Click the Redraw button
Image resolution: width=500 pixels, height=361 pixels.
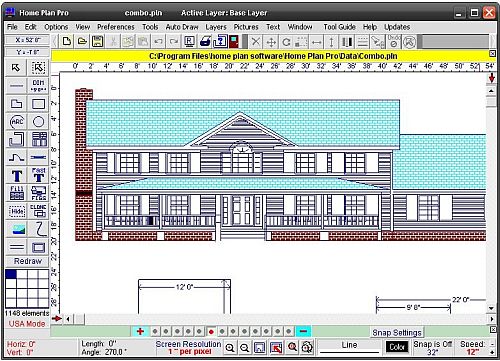[28, 261]
